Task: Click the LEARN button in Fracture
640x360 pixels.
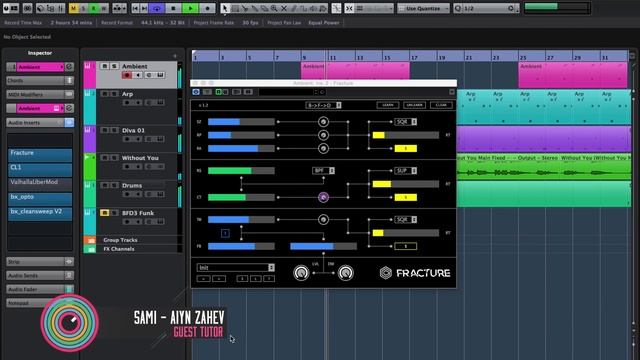Action: point(388,105)
